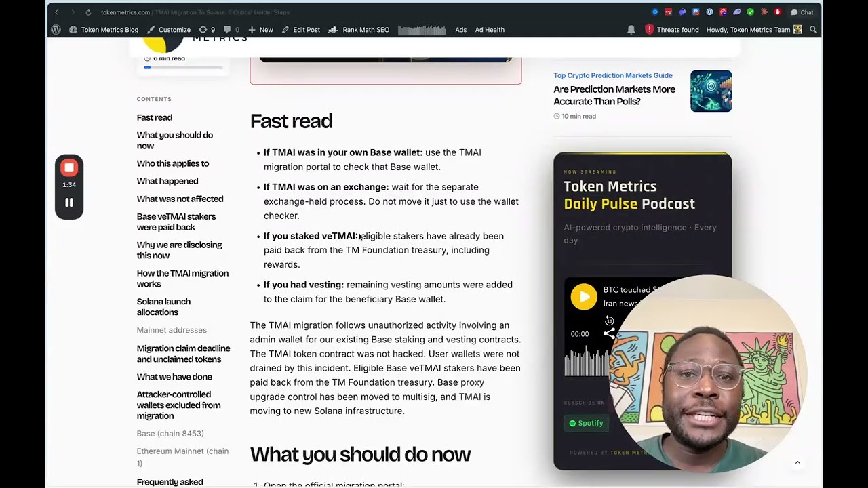Open the updates counter showing 9
Screen dimensions: 868x488
tap(207, 30)
